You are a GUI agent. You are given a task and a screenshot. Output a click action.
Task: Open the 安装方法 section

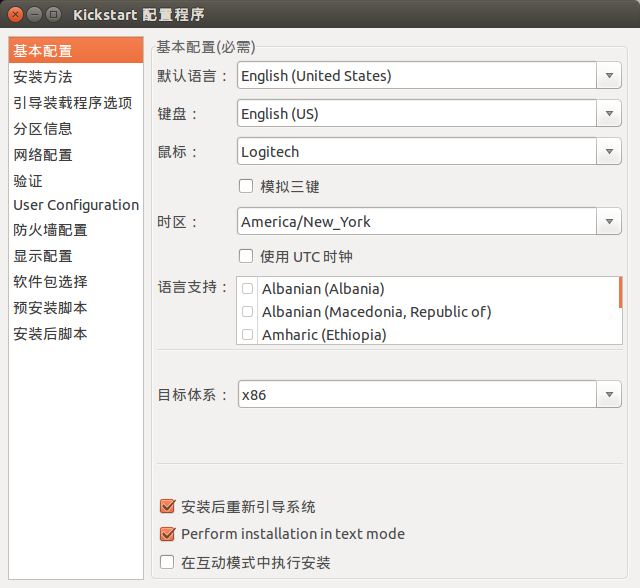[76, 77]
